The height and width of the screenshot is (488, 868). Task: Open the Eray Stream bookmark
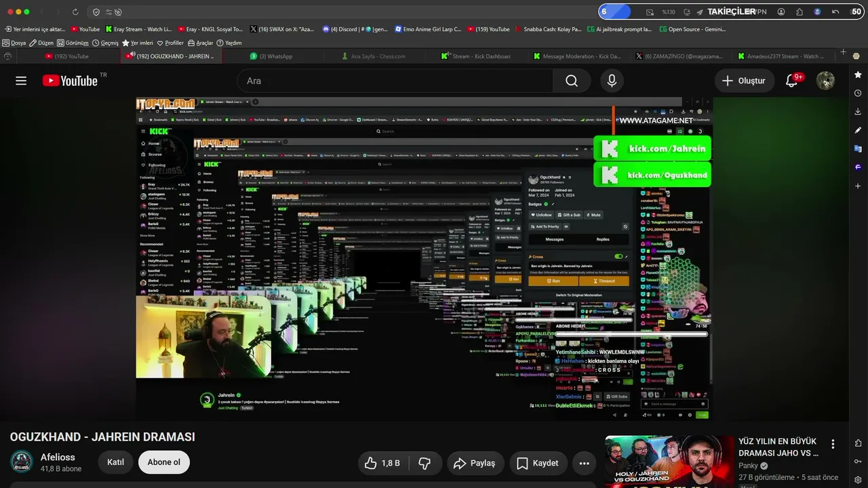tap(138, 29)
